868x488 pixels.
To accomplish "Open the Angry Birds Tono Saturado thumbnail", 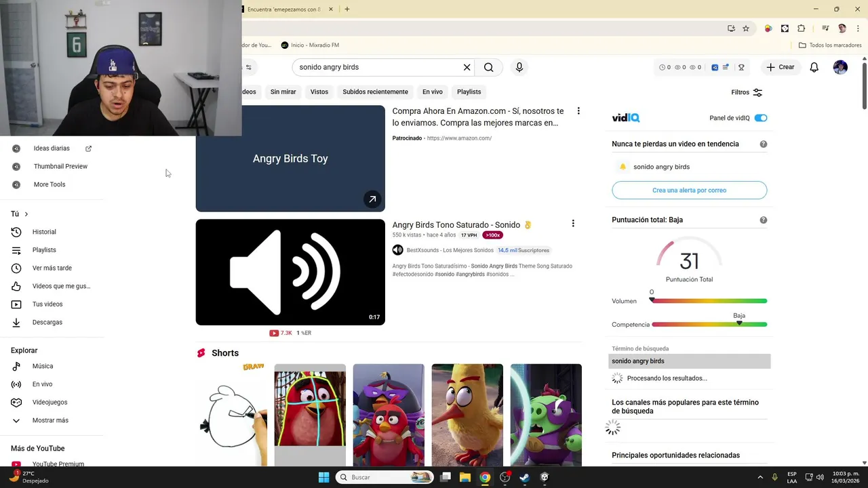I will pyautogui.click(x=290, y=272).
